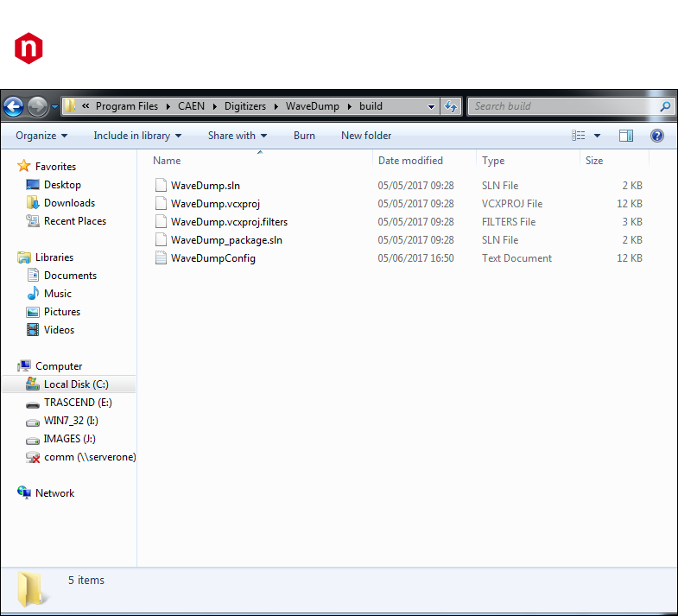Select the WaveDump_package.sln file icon
Screen dimensions: 678x616
pos(161,239)
